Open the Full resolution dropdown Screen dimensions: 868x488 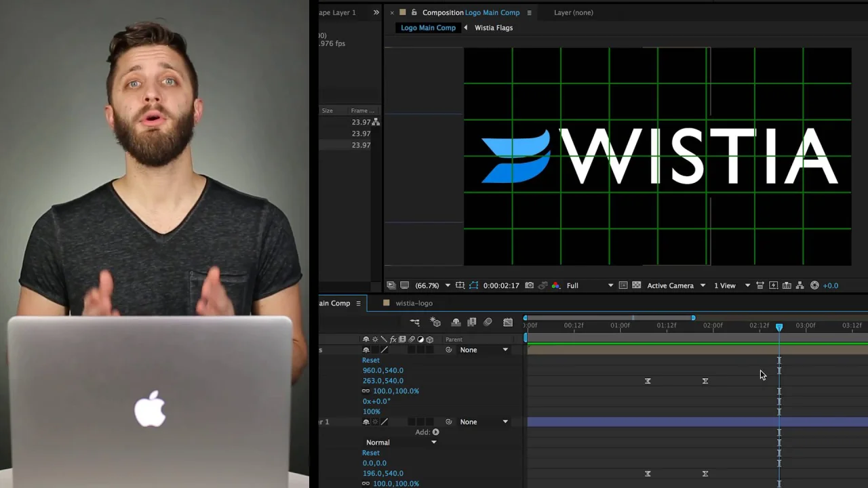[589, 285]
